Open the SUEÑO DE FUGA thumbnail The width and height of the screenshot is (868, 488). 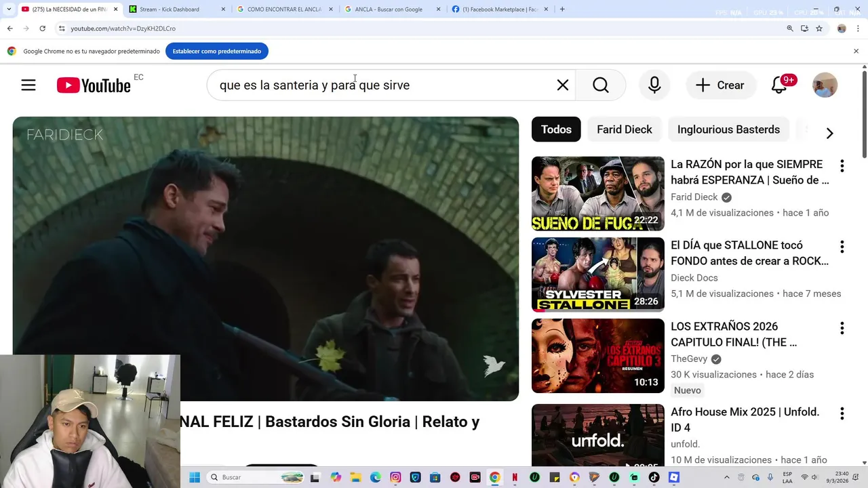coord(598,194)
